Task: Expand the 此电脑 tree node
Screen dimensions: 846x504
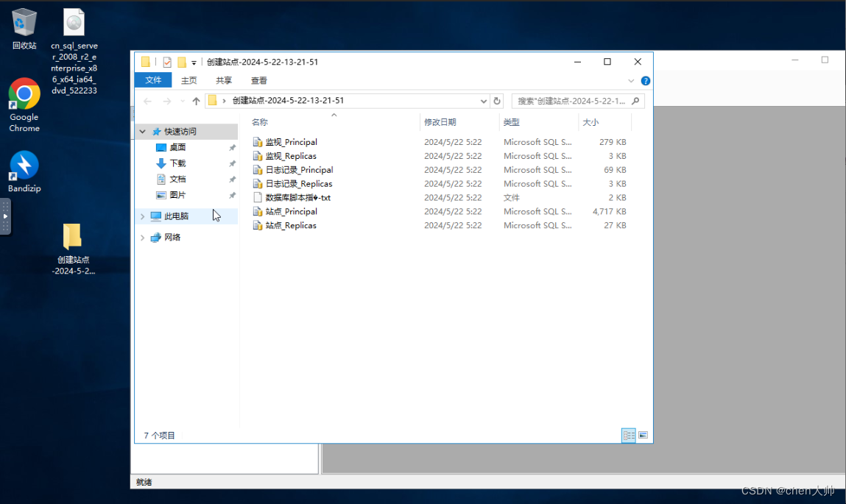Action: tap(142, 216)
